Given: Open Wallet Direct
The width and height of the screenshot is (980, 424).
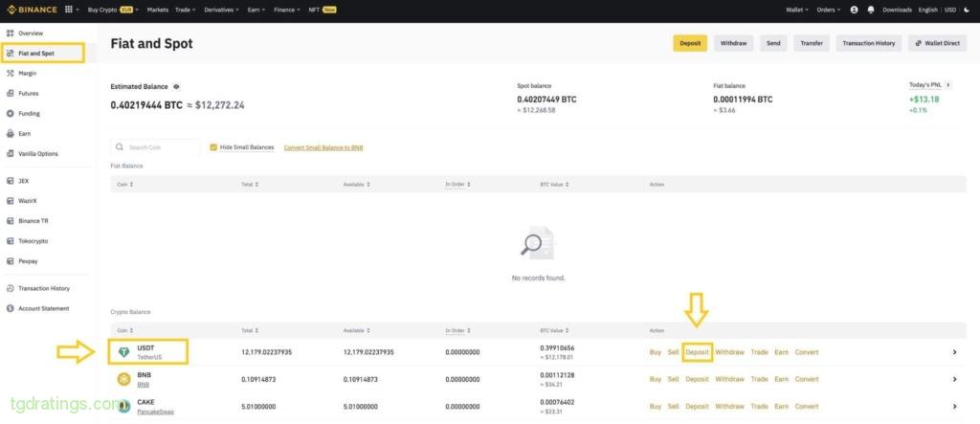Looking at the screenshot, I should pyautogui.click(x=938, y=43).
